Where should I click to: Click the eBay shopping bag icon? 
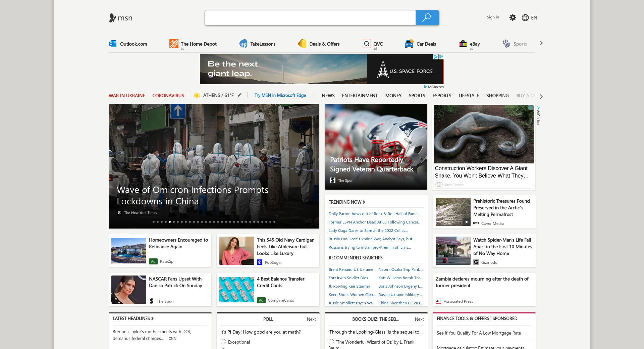click(x=463, y=44)
